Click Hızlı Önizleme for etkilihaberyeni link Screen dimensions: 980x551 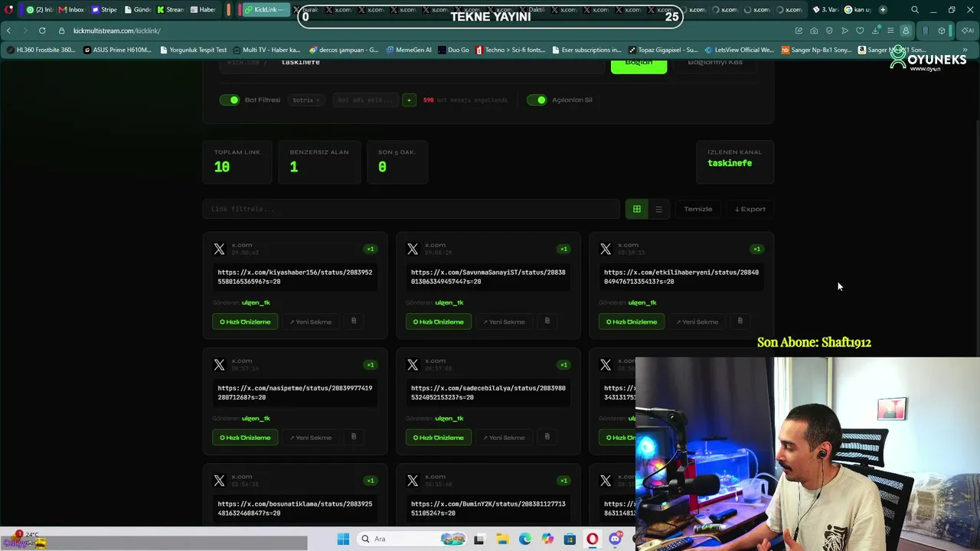[x=631, y=321]
